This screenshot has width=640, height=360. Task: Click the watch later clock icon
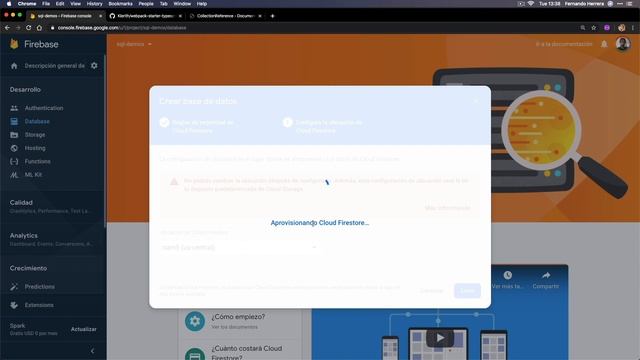tap(507, 276)
